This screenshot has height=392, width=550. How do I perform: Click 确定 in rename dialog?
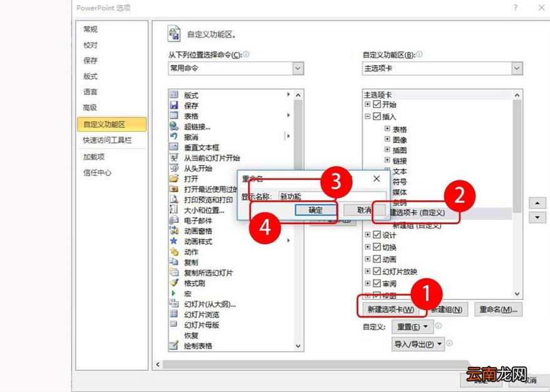point(315,210)
